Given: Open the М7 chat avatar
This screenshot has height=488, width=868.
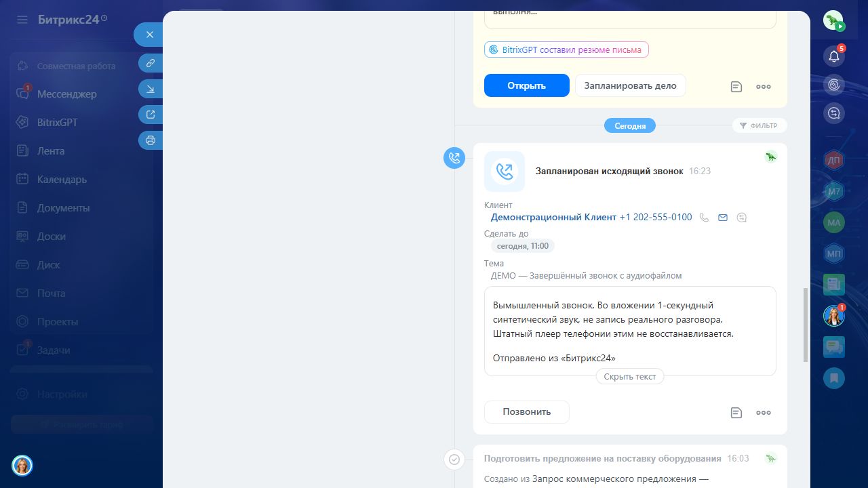Looking at the screenshot, I should click(834, 192).
